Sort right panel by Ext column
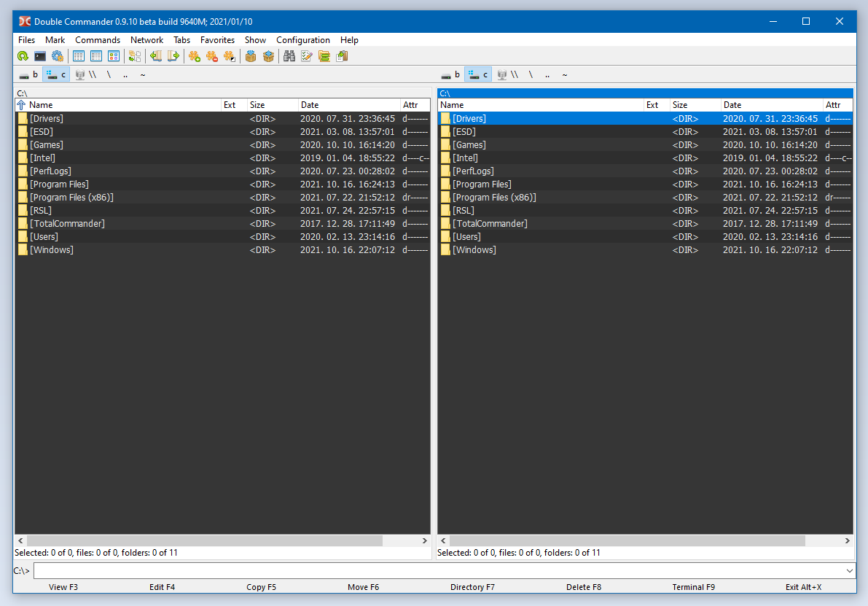The image size is (868, 606). click(x=657, y=105)
